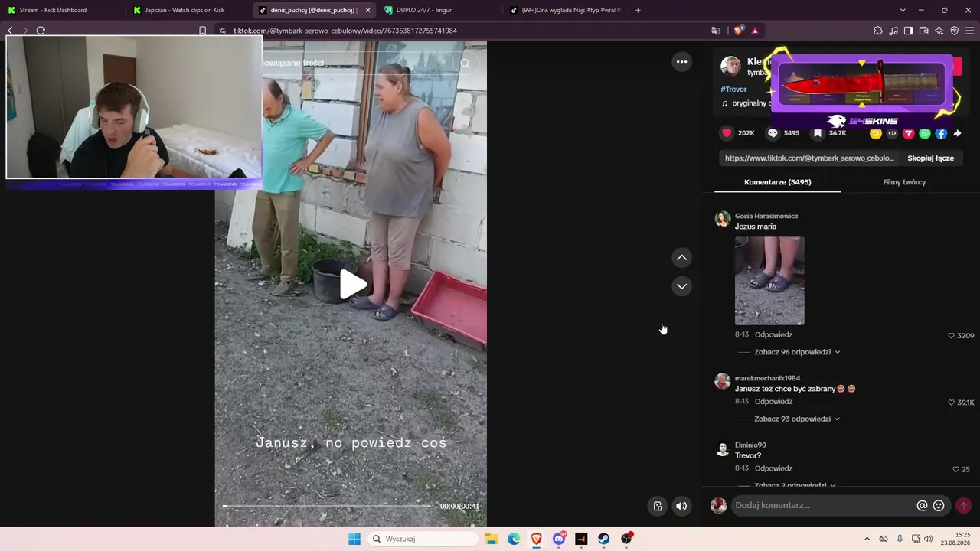Open the image in Gosia Harasimowicz's comment
The height and width of the screenshot is (551, 980).
coord(769,281)
